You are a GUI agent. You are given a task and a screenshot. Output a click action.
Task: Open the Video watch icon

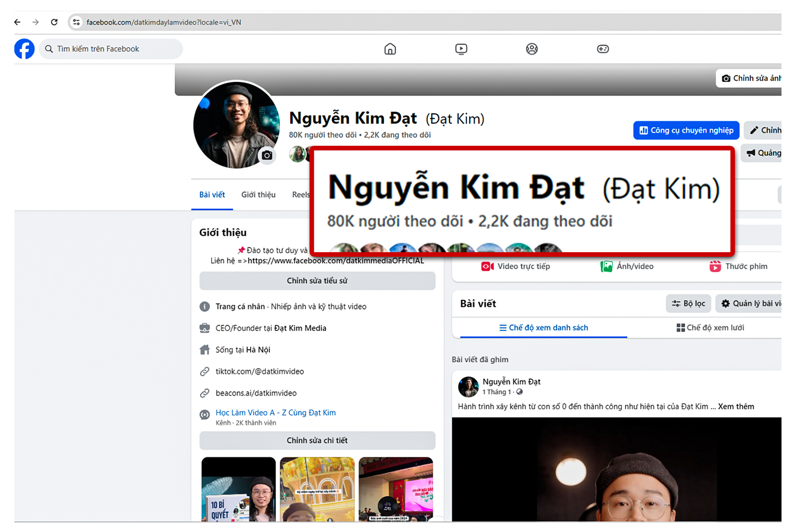pos(461,49)
